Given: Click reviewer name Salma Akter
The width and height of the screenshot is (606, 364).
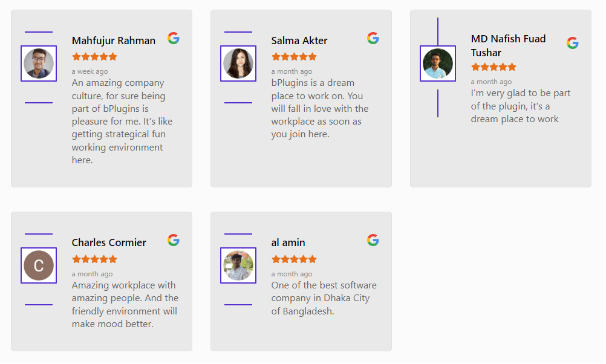Looking at the screenshot, I should [x=299, y=41].
